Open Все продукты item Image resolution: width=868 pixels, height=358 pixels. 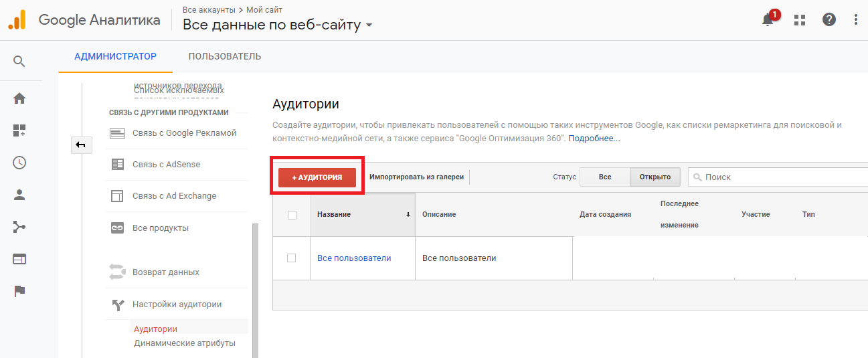(x=161, y=228)
